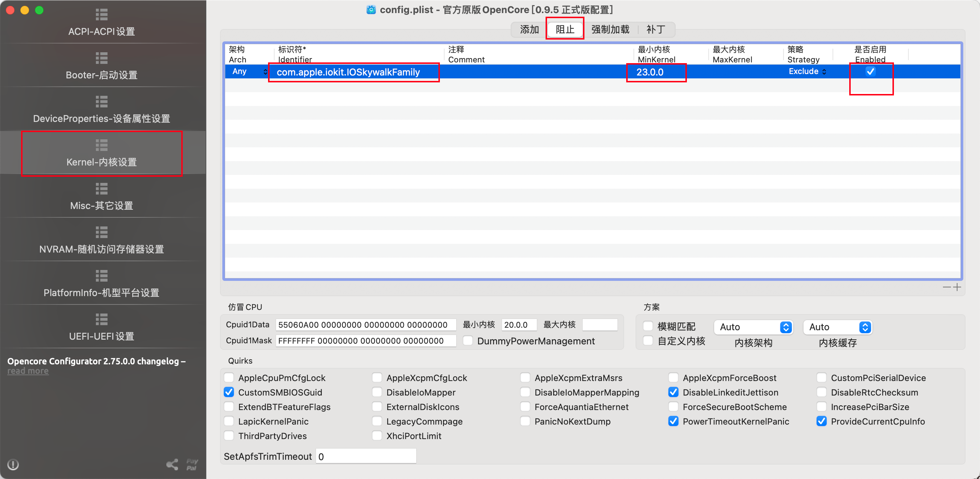Viewport: 980px width, 479px height.
Task: Open the PlatformInfo sidebar icon
Action: (102, 276)
